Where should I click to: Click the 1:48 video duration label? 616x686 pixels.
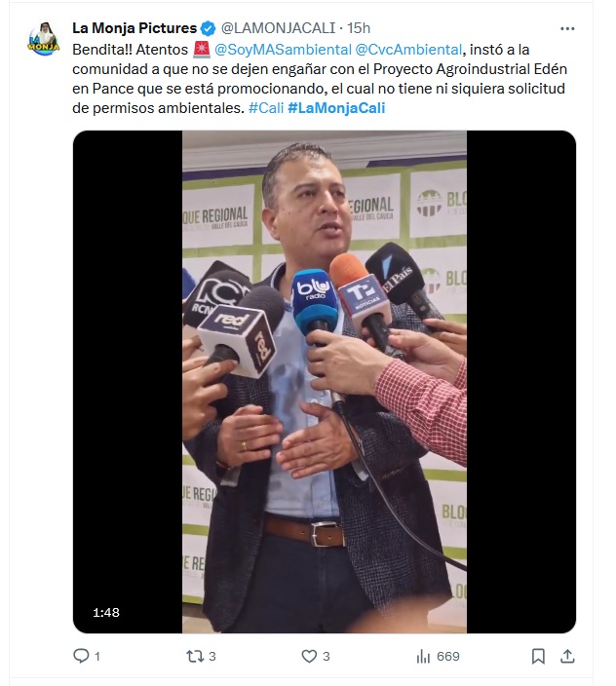pos(106,612)
